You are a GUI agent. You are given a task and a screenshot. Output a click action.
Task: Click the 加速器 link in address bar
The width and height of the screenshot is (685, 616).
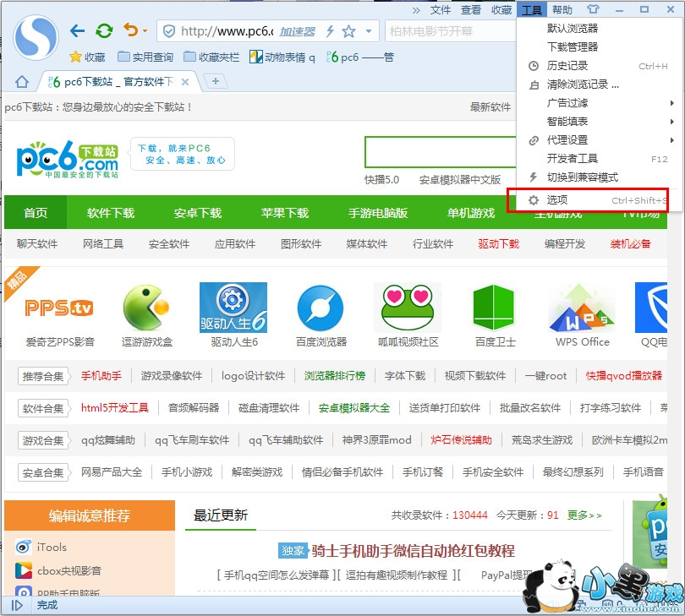click(x=297, y=31)
